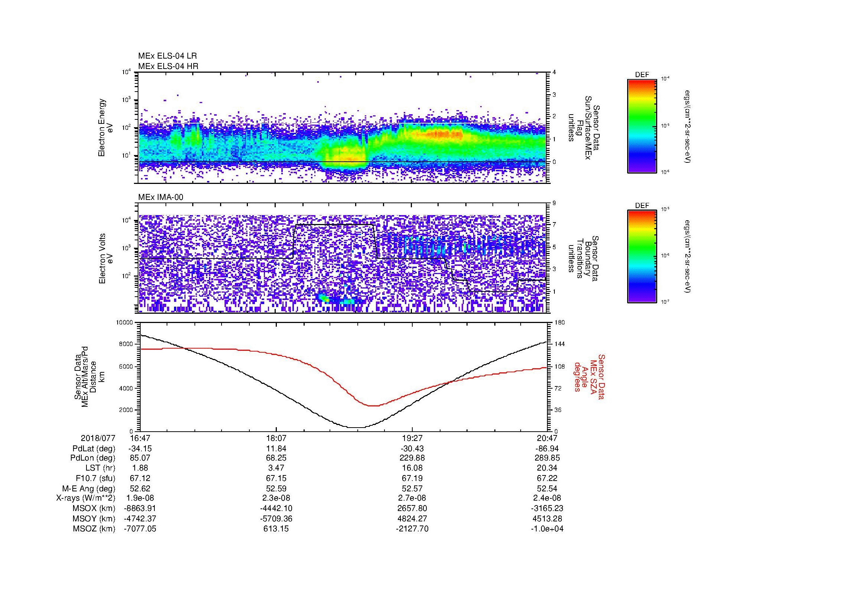Screen dimensions: 868x613
Task: Click MSOZ value 613.15
Action: point(276,529)
